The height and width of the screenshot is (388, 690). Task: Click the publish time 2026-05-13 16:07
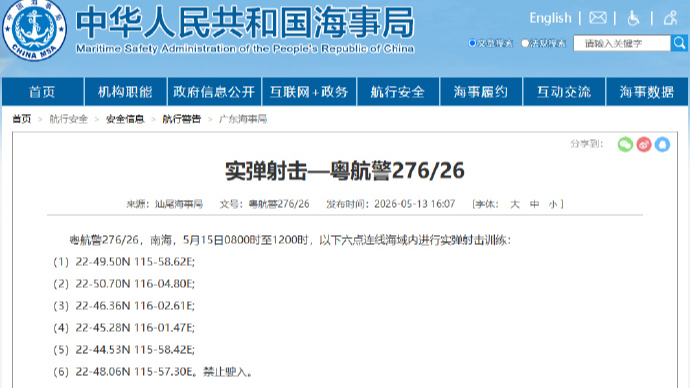tap(415, 204)
